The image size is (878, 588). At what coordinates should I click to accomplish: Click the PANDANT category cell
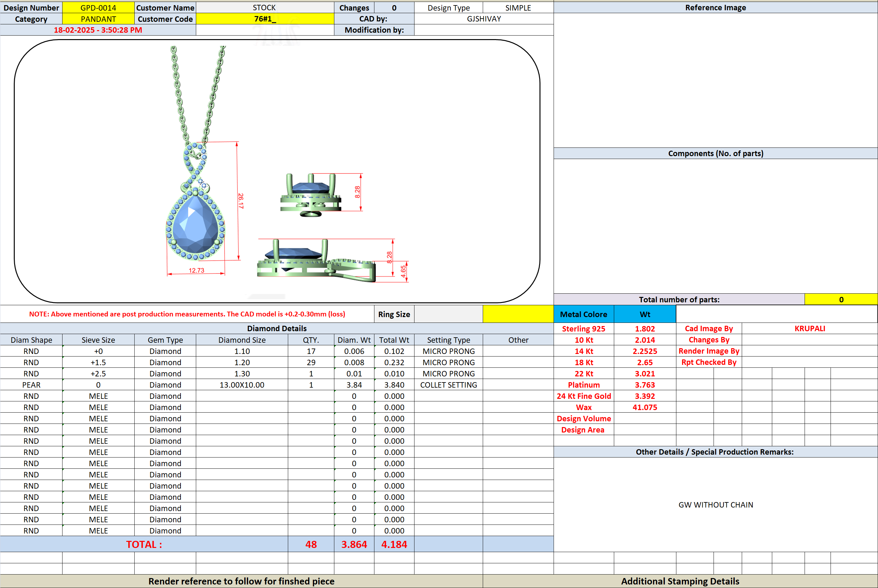tap(98, 19)
